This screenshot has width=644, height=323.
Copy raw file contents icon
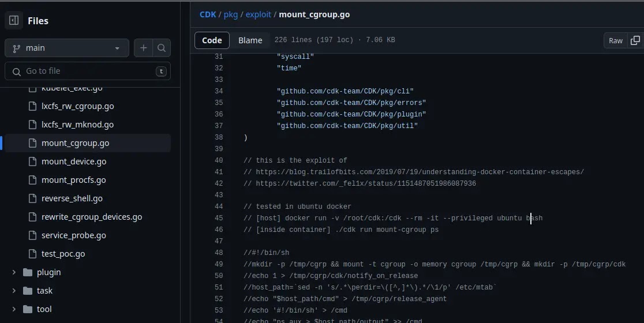tap(635, 40)
